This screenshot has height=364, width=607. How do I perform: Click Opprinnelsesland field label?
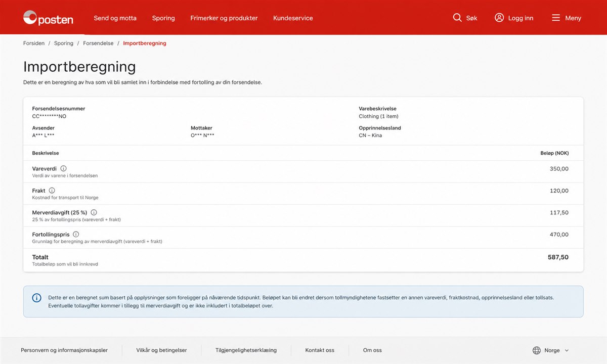coord(380,128)
